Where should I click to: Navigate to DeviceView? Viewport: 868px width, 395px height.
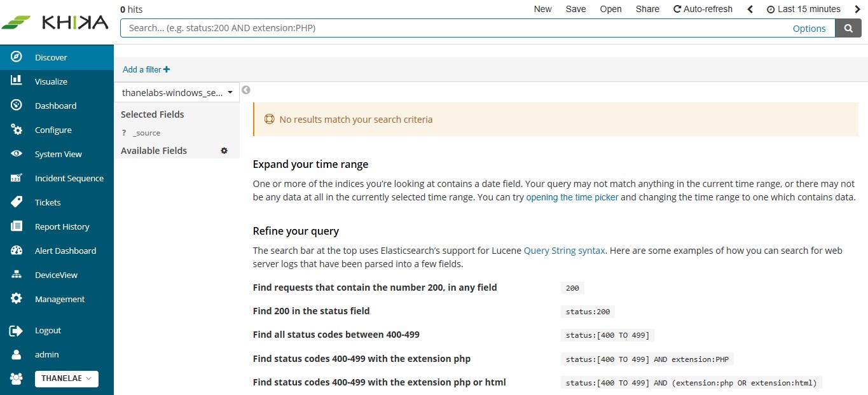[57, 275]
